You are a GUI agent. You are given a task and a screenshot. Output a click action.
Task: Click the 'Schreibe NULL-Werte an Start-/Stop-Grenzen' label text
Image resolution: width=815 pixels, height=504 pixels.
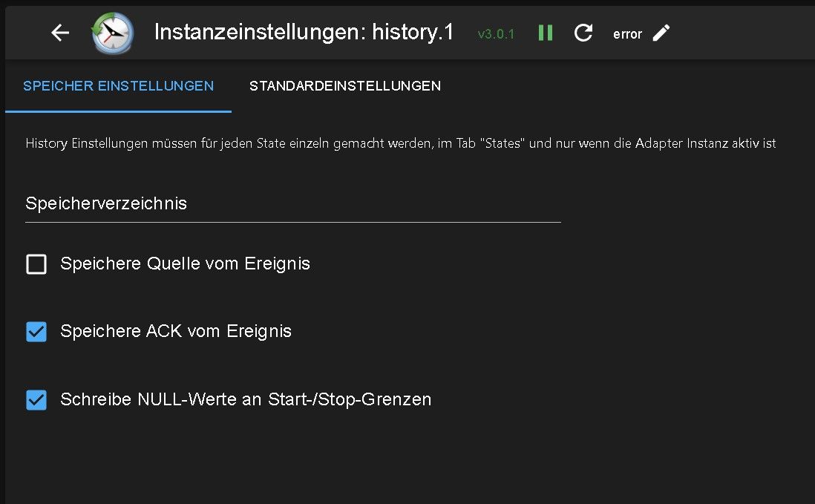(x=246, y=399)
